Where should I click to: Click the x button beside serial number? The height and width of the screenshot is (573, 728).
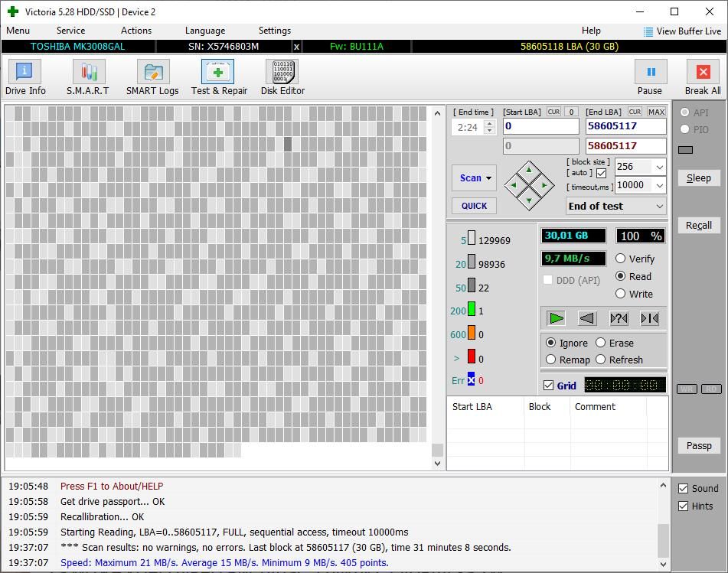pos(297,47)
